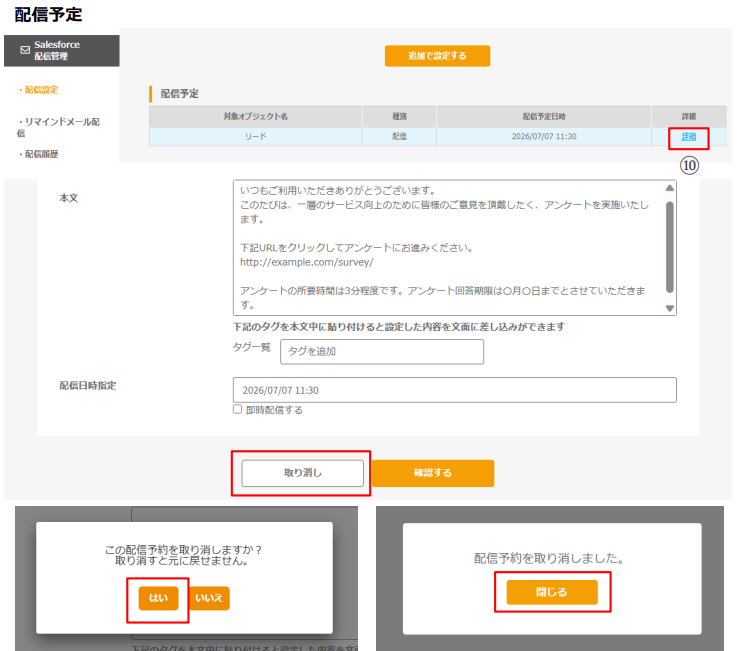
Task: Click the 対象オブジェクト名 column header
Action: [x=255, y=116]
